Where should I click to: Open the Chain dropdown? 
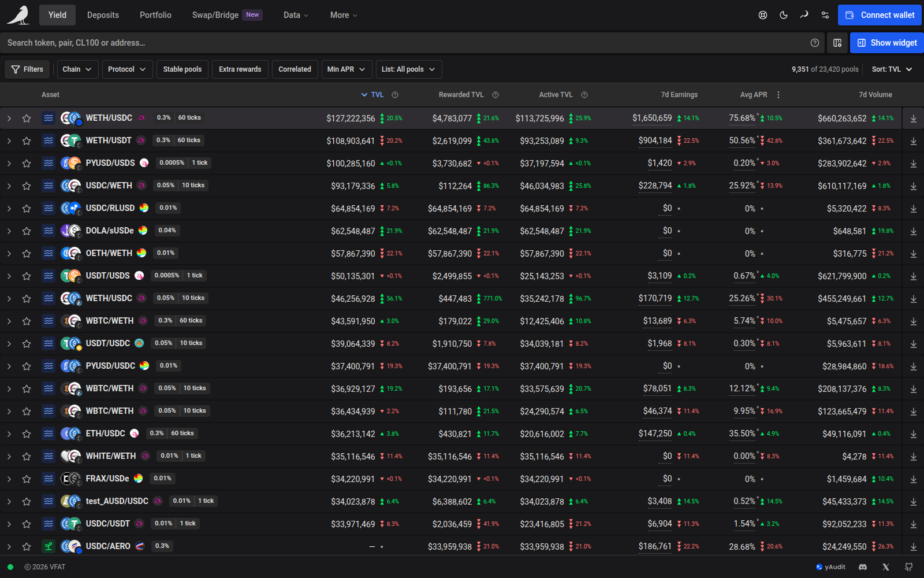(x=77, y=69)
